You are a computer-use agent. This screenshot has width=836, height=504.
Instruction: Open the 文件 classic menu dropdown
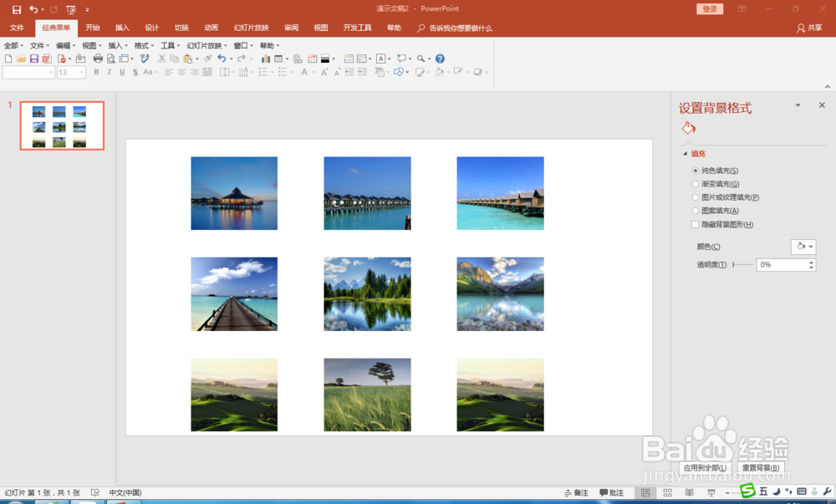(39, 46)
